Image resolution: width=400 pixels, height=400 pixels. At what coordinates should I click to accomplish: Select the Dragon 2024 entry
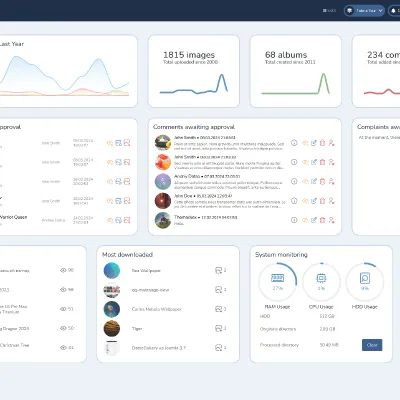coord(15,328)
